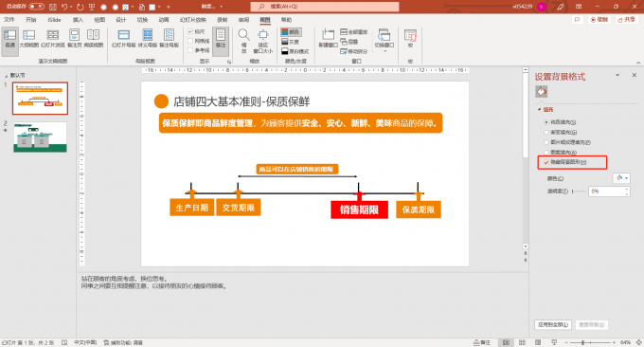Open the 插入 Insert ribbon tab
This screenshot has height=347, width=644.
point(78,20)
